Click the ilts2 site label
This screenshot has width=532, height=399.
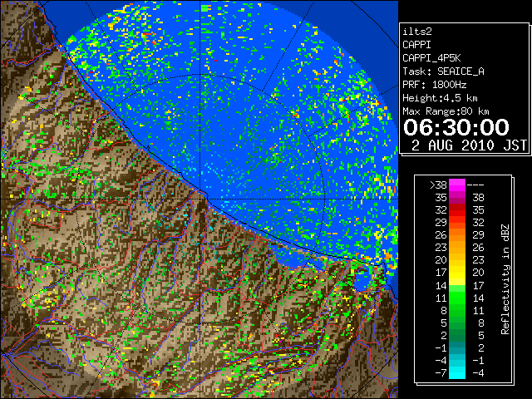(417, 32)
